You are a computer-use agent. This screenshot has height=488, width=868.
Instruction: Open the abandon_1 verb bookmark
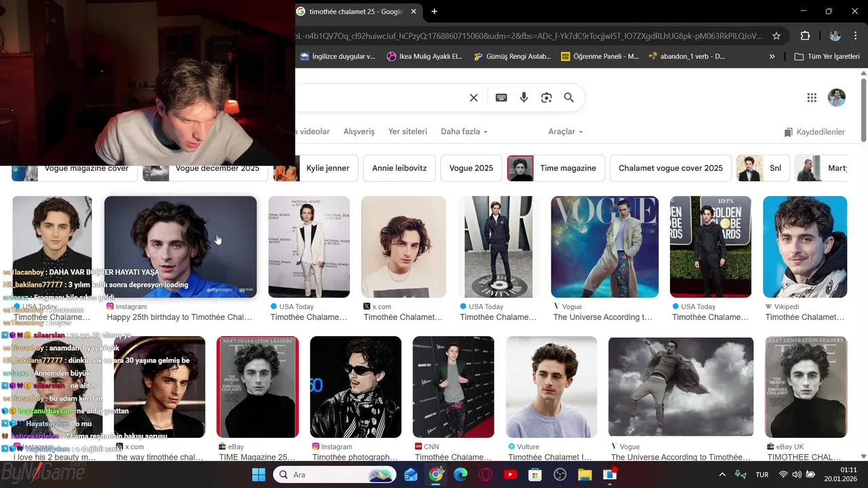pyautogui.click(x=687, y=56)
